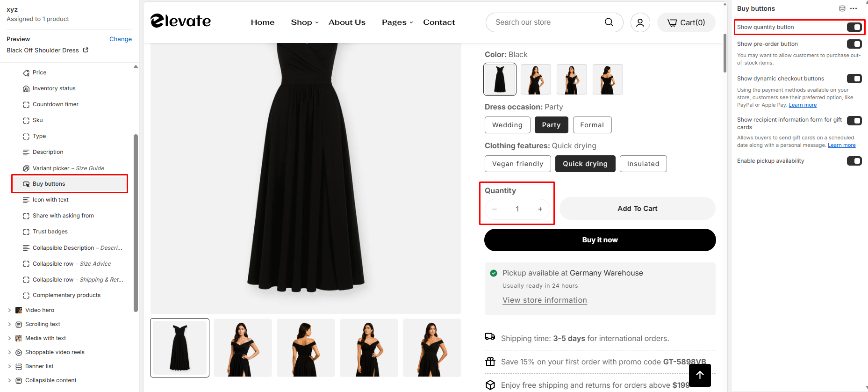Click the Sku block icon

26,121
